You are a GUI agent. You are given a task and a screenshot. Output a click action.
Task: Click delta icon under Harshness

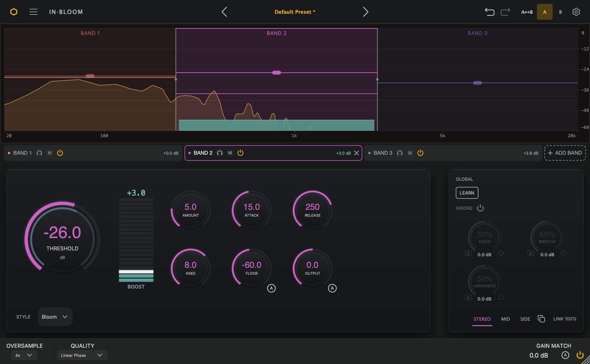[x=468, y=297]
